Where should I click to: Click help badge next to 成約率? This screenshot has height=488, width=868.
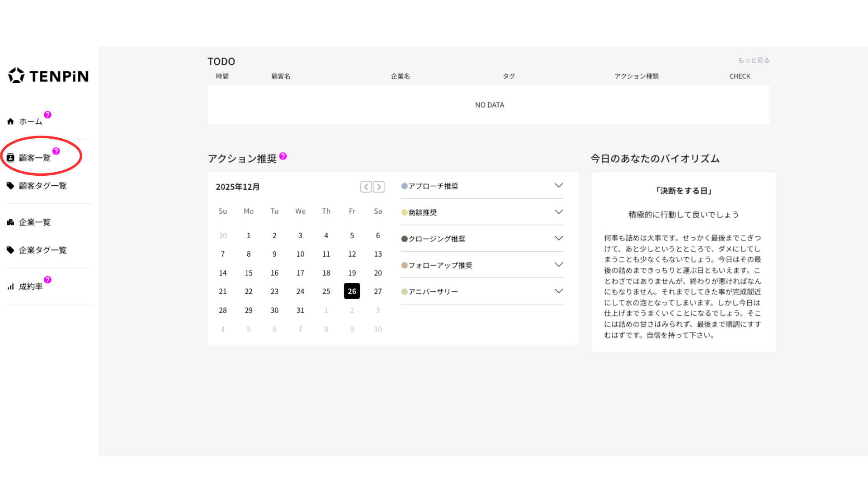tap(47, 280)
